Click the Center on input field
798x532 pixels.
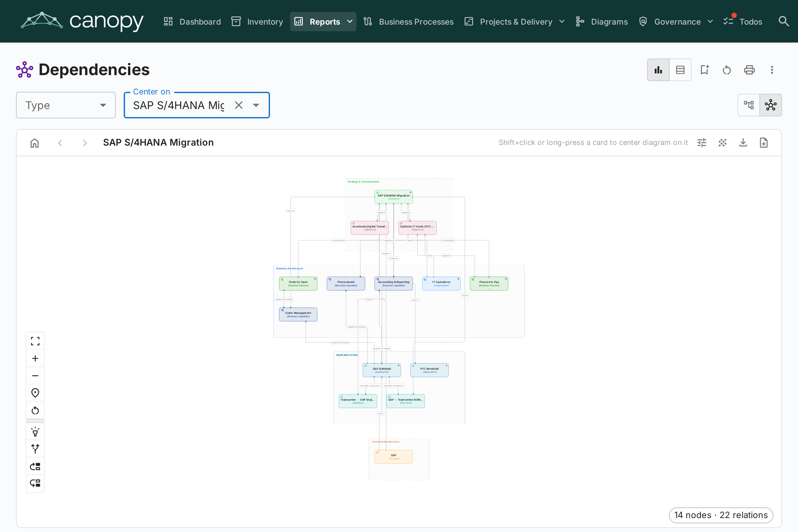point(179,105)
